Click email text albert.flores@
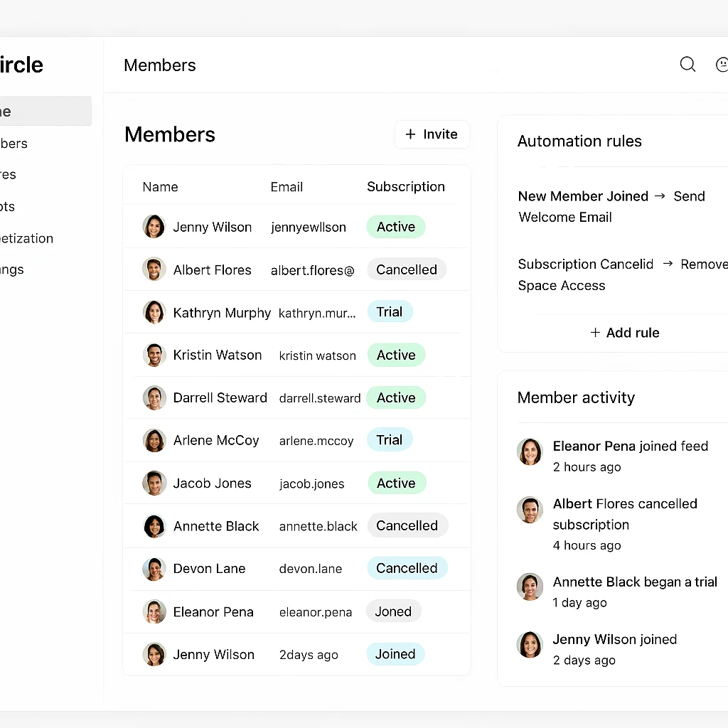The image size is (728, 728). [x=313, y=270]
